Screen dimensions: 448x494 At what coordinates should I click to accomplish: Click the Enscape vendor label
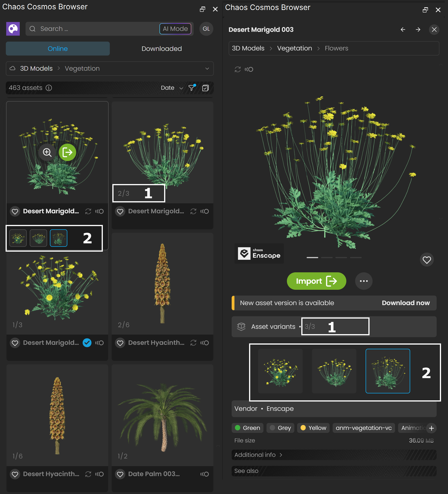(x=280, y=409)
